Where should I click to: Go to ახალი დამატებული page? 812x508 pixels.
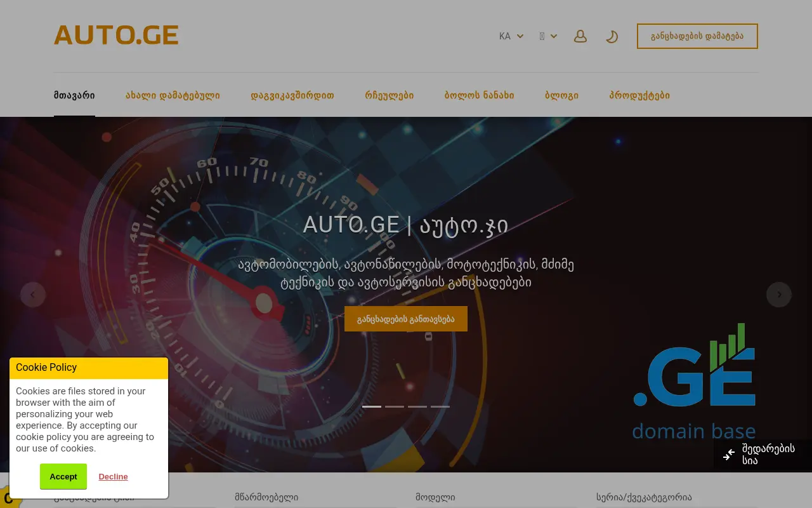(x=173, y=96)
